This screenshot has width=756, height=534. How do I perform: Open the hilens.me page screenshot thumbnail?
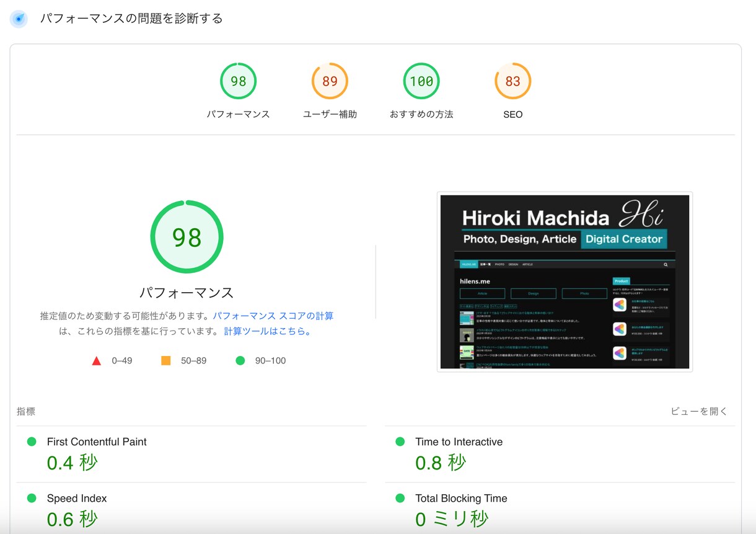pyautogui.click(x=565, y=282)
